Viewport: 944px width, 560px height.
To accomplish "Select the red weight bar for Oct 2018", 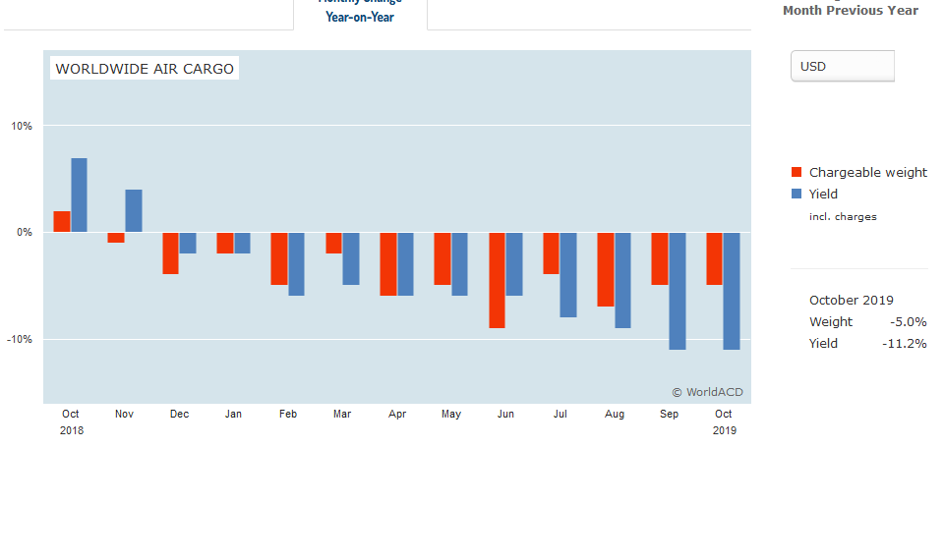I will 62,221.
